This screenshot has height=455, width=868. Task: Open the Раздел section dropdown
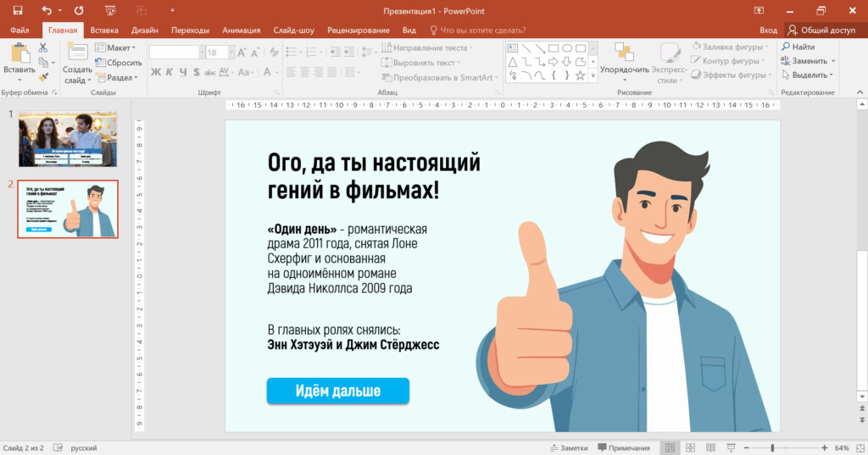pos(117,77)
